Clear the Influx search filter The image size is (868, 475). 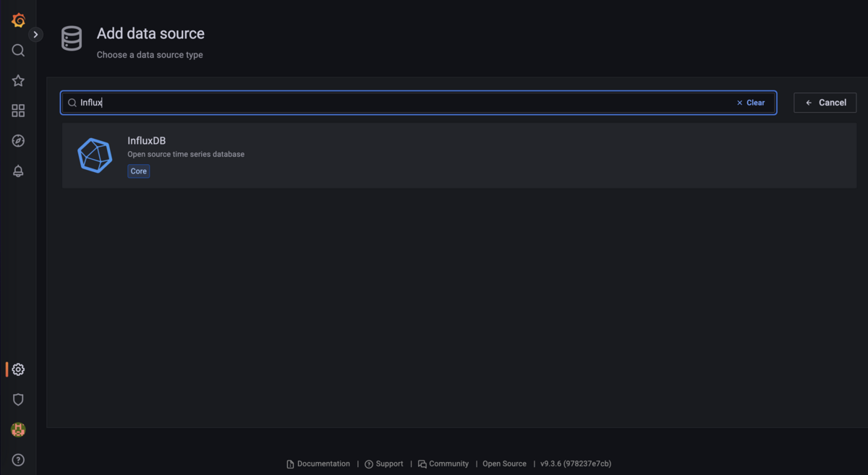click(x=751, y=103)
